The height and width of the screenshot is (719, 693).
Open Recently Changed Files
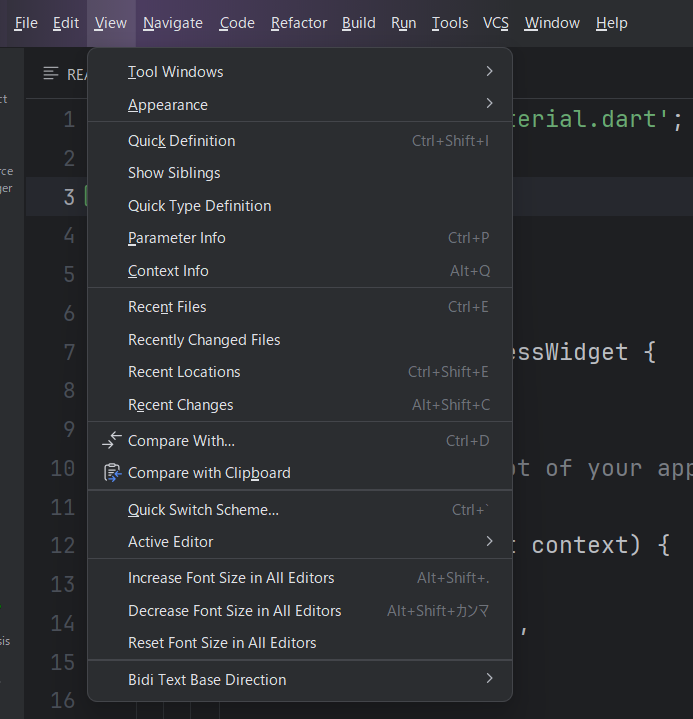(204, 340)
